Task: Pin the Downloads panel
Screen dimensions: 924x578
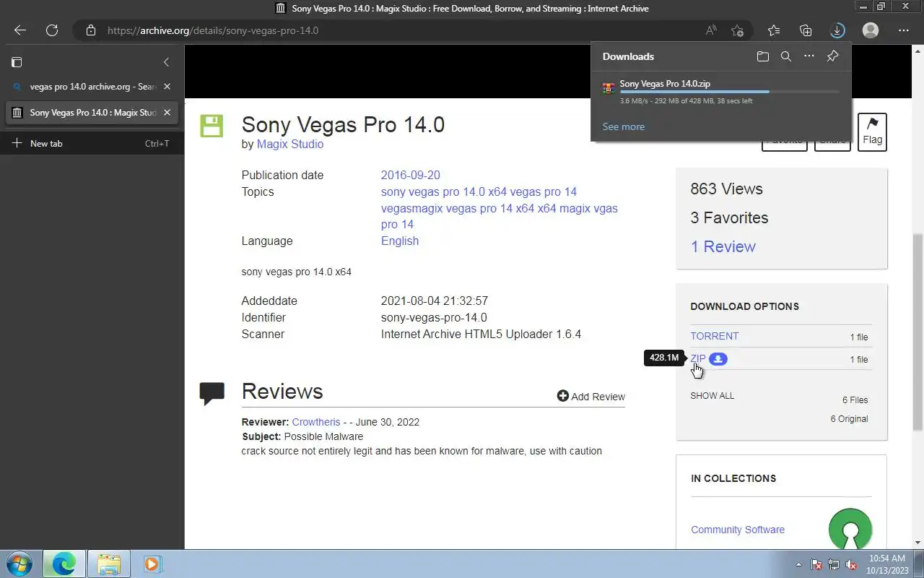Action: pyautogui.click(x=832, y=56)
